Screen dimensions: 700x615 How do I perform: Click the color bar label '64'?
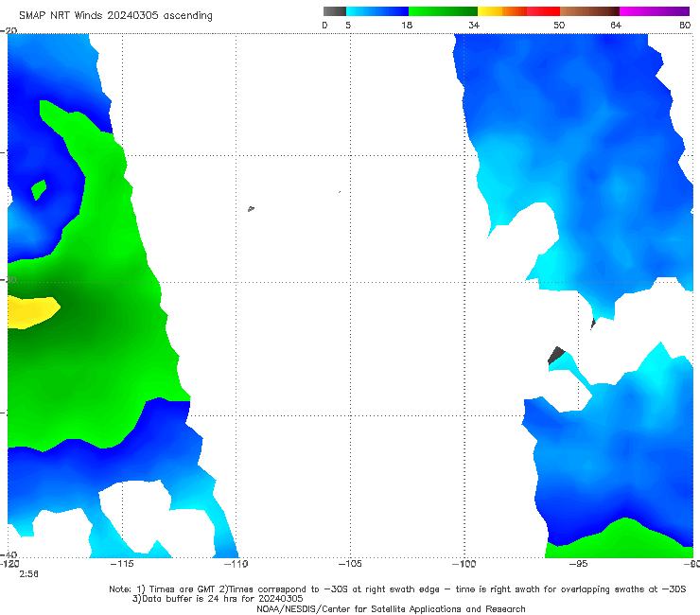click(x=616, y=25)
